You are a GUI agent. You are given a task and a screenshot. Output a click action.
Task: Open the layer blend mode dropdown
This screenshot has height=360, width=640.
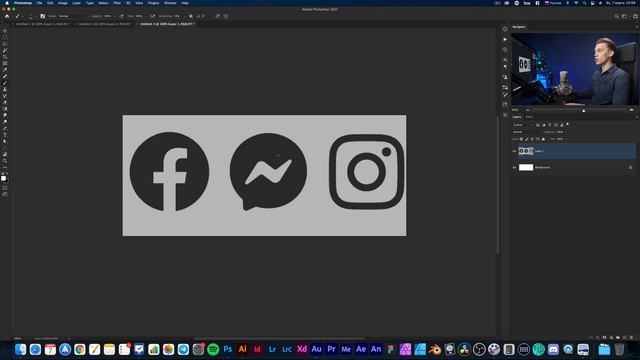click(527, 132)
